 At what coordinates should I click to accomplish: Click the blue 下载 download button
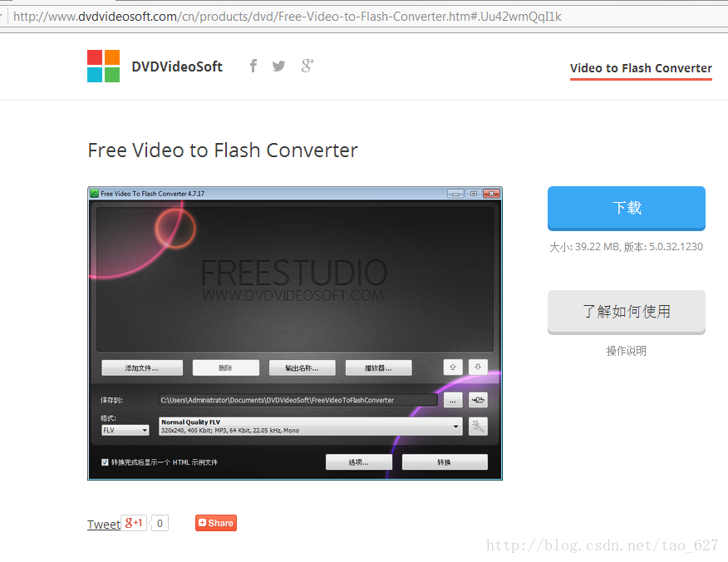[x=627, y=208]
